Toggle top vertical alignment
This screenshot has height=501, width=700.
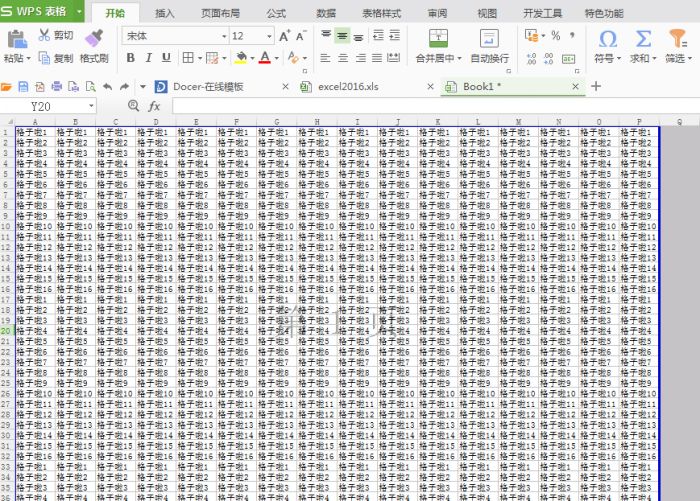point(326,35)
